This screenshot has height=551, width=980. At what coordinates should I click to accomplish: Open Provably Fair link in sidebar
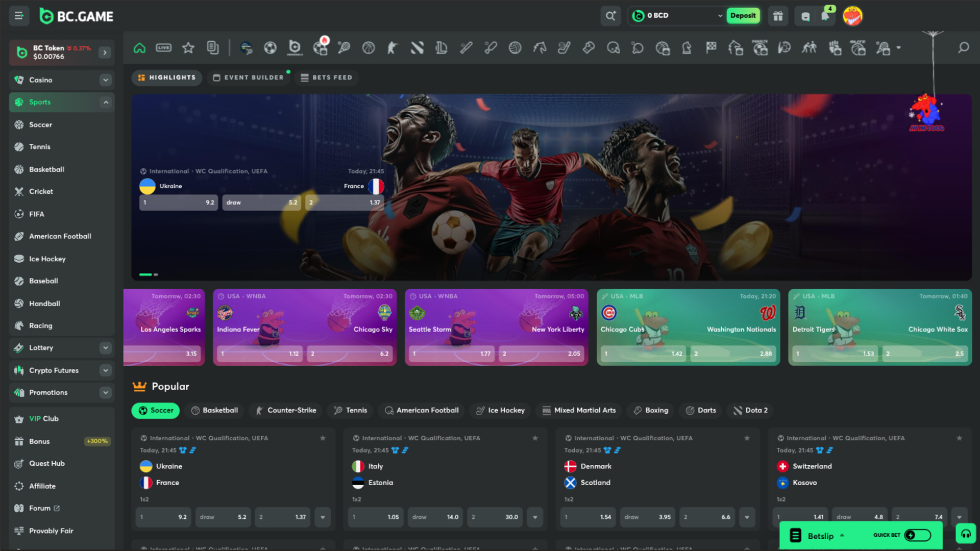tap(51, 531)
